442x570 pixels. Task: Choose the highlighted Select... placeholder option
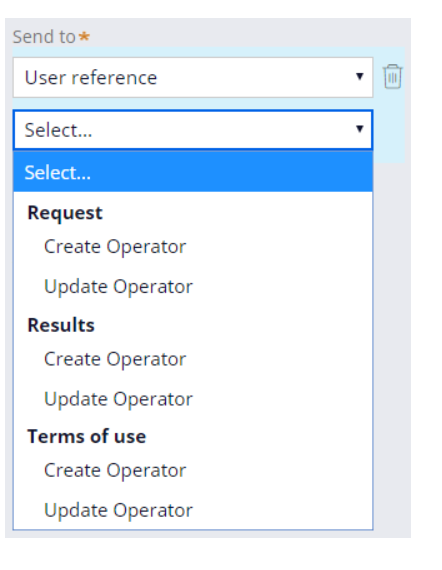193,172
